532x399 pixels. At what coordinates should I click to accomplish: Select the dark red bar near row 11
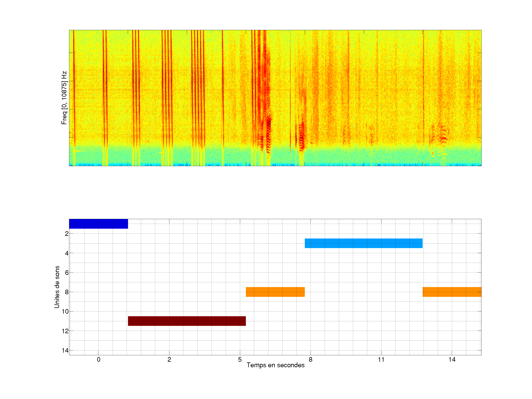[x=187, y=321]
